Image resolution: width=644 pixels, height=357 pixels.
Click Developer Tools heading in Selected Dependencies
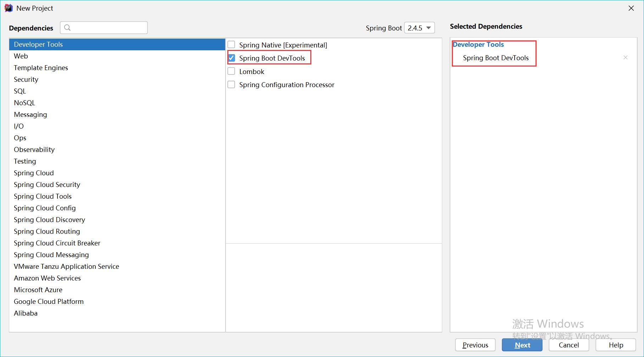[478, 44]
